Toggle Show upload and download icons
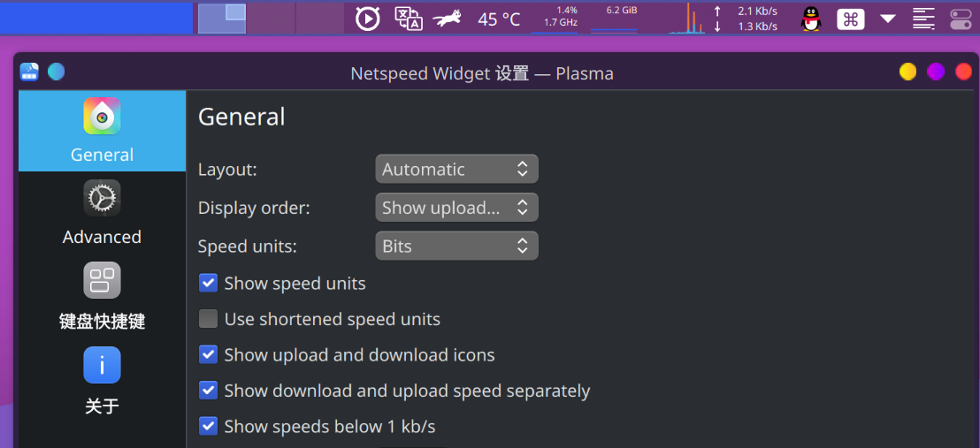This screenshot has width=980, height=448. click(x=208, y=355)
